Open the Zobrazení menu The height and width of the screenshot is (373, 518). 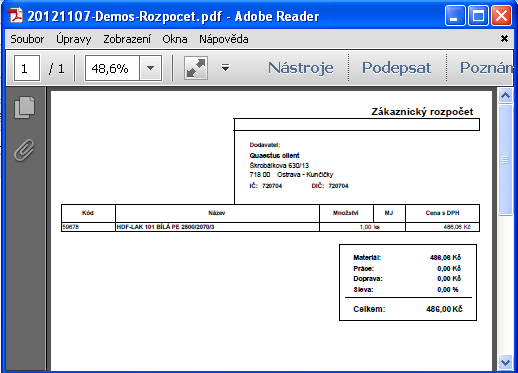(127, 39)
